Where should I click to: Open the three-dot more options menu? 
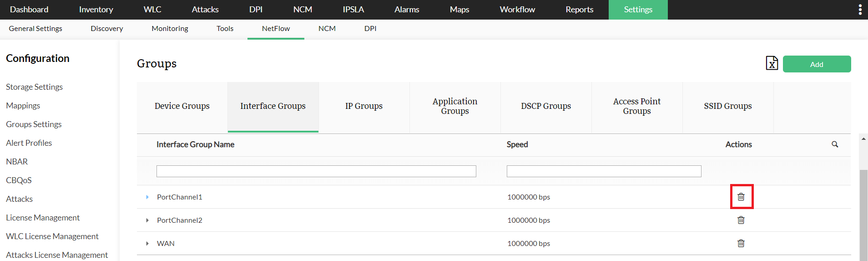click(860, 10)
